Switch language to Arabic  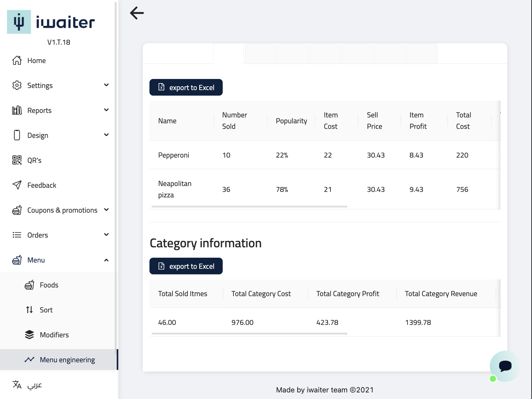[x=34, y=385]
